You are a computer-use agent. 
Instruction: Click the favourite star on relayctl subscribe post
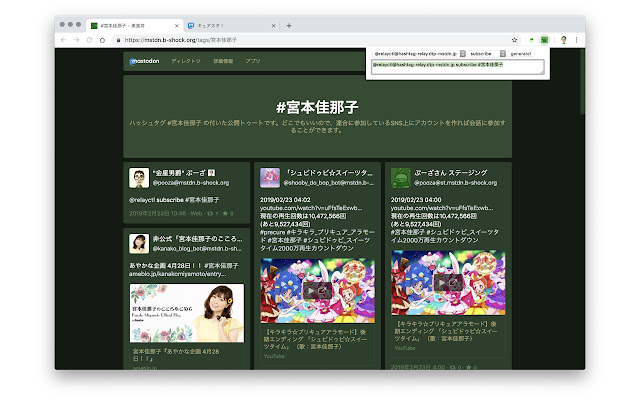(x=227, y=213)
